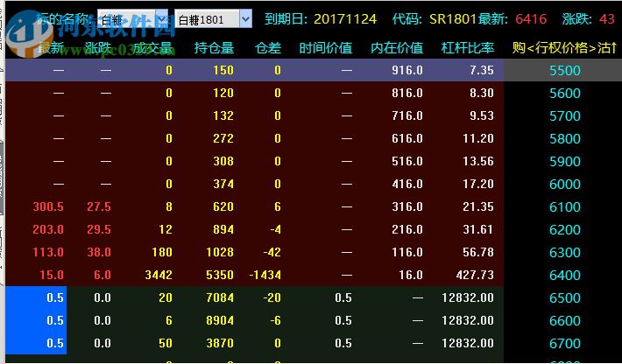The image size is (622, 364).
Task: Click position change -1434
Action: (265, 275)
